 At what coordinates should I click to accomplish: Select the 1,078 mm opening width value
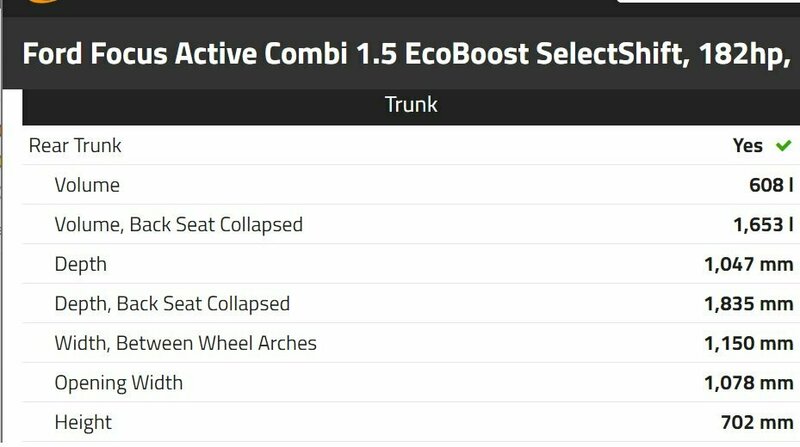[748, 383]
